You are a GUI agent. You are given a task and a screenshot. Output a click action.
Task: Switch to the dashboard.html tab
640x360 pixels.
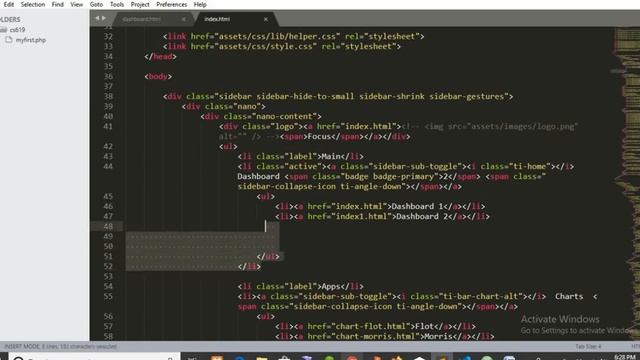pyautogui.click(x=142, y=19)
